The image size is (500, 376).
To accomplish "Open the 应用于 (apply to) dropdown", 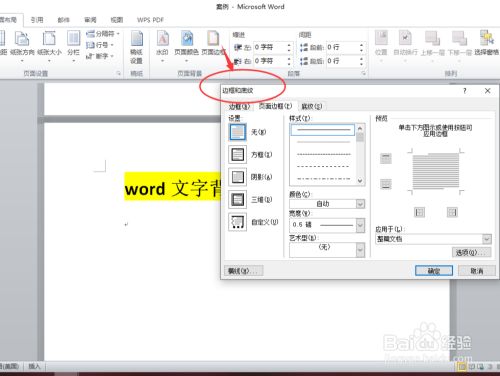I will (x=433, y=239).
